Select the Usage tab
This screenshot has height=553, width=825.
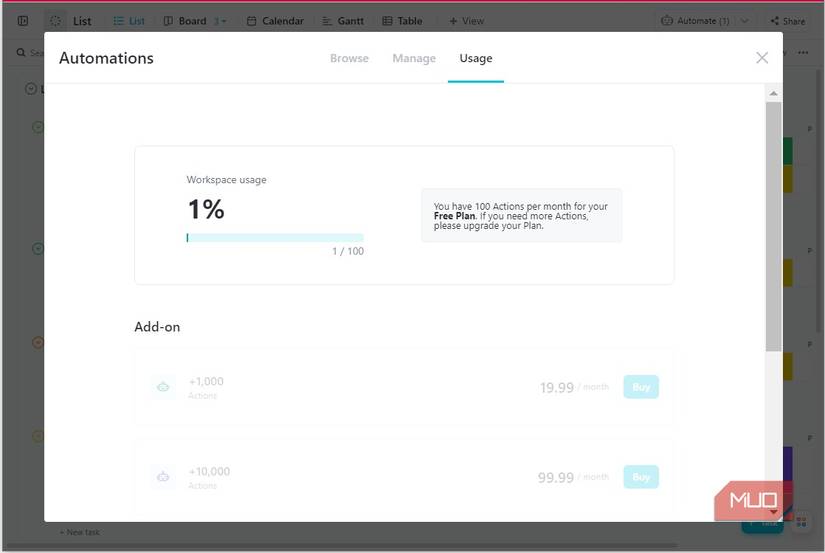(476, 58)
